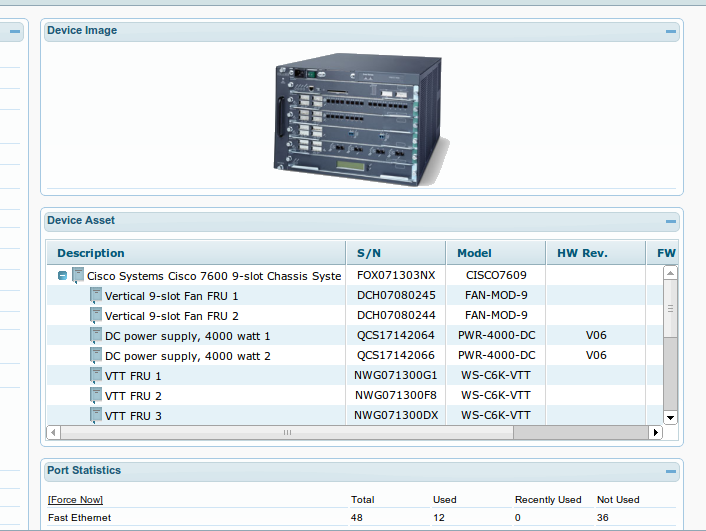The width and height of the screenshot is (706, 531).
Task: Click the V06 revision for power supply 2
Action: click(x=596, y=355)
